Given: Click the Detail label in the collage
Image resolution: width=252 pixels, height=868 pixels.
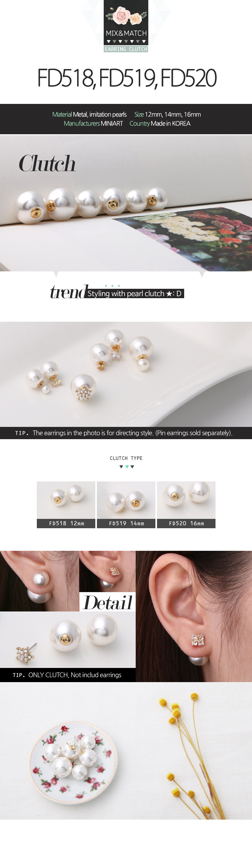Looking at the screenshot, I should (x=108, y=602).
